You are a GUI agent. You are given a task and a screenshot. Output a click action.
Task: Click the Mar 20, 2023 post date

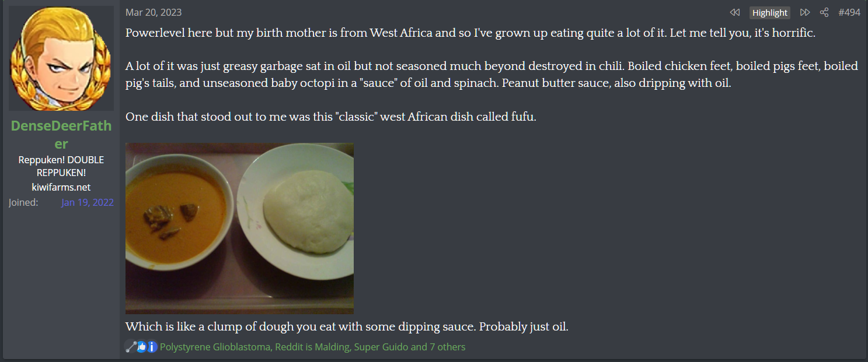click(154, 12)
